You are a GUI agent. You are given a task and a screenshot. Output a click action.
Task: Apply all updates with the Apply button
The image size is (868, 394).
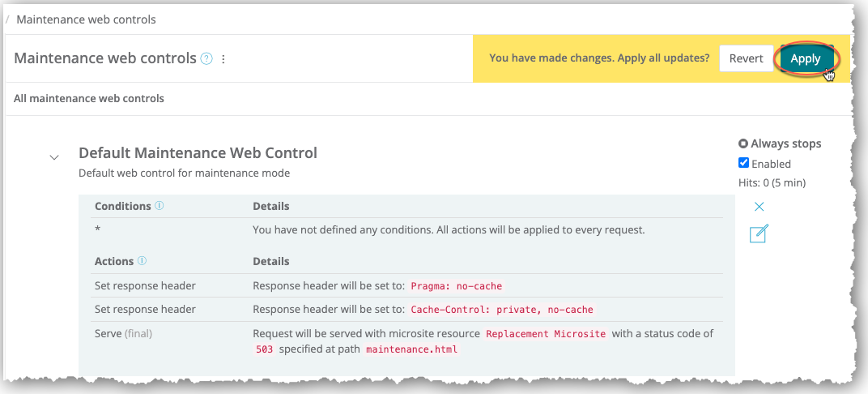[806, 58]
